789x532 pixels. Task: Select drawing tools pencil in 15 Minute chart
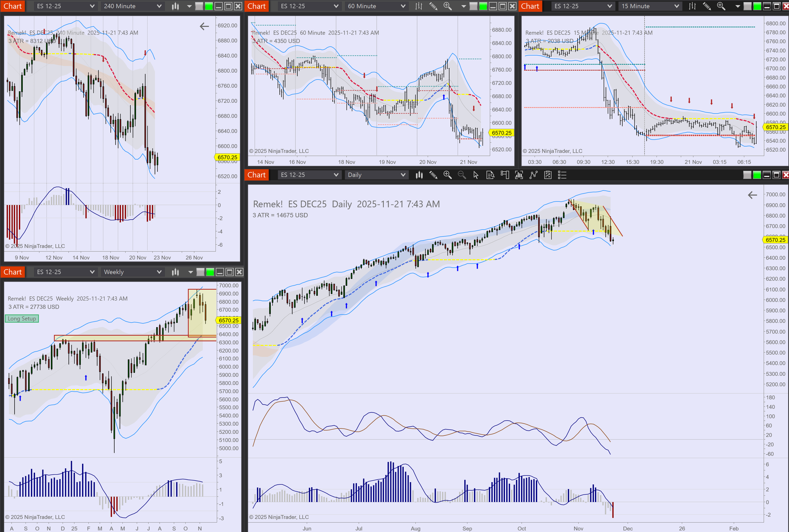click(x=707, y=6)
